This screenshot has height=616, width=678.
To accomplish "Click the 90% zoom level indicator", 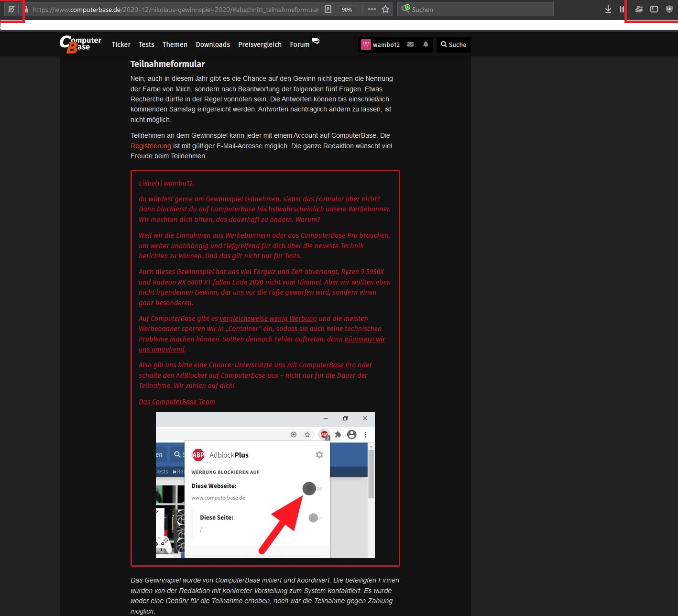I will coord(347,9).
